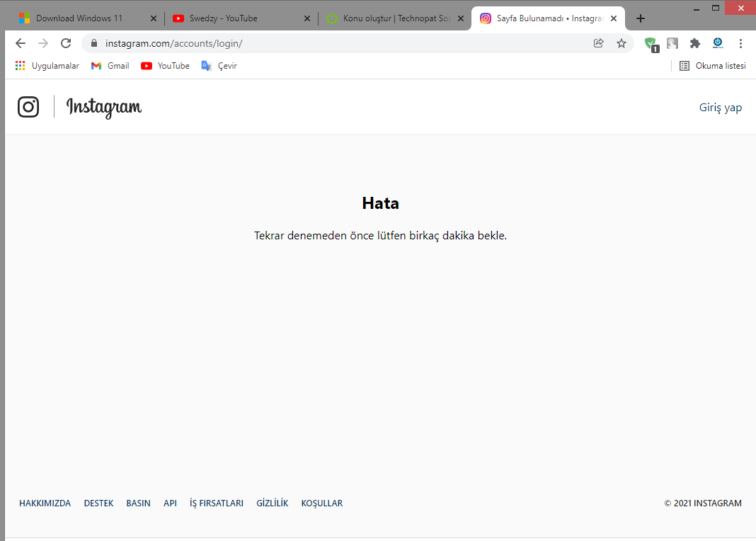The width and height of the screenshot is (756, 541).
Task: Click the © 2021 INSTAGRAM text
Action: pyautogui.click(x=703, y=503)
